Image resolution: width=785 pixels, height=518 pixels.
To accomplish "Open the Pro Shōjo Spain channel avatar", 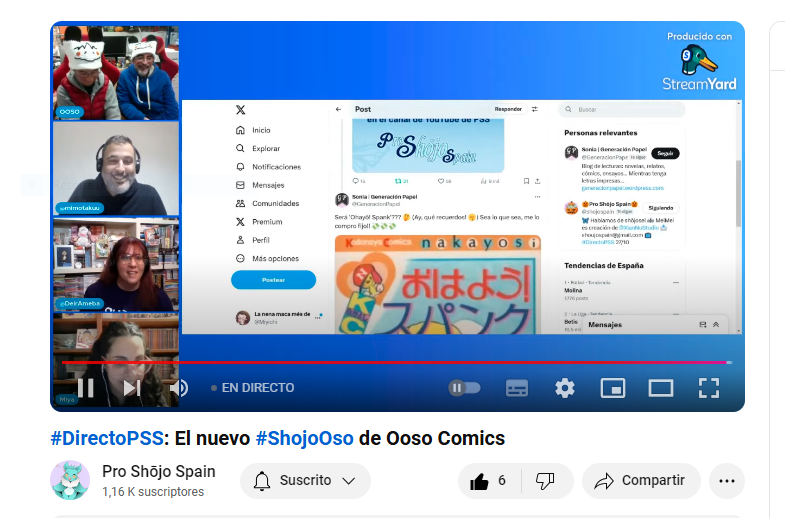I will [x=70, y=480].
